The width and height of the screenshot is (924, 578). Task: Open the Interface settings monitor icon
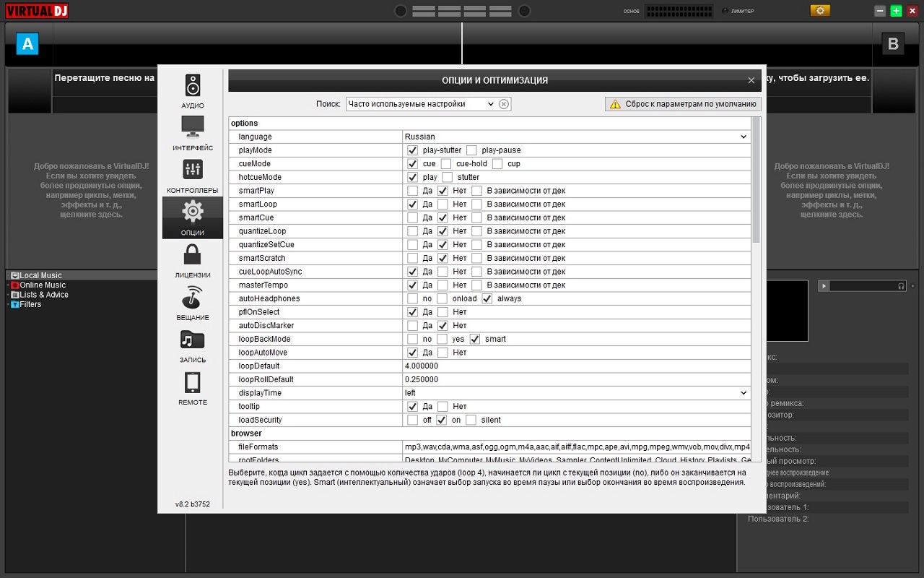(193, 133)
